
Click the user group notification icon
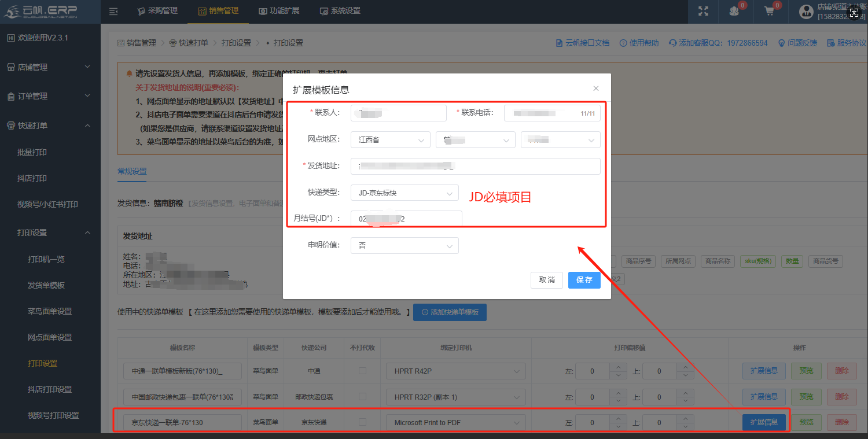[734, 11]
